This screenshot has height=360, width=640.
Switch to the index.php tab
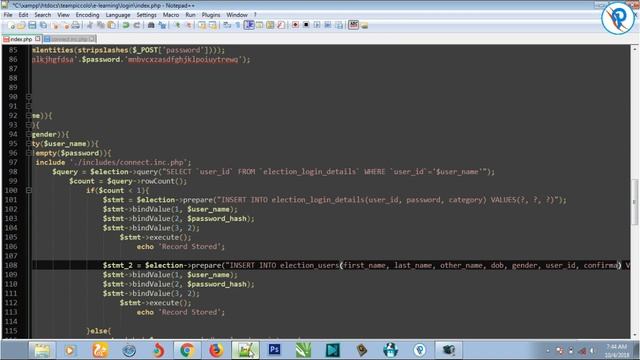[20, 39]
